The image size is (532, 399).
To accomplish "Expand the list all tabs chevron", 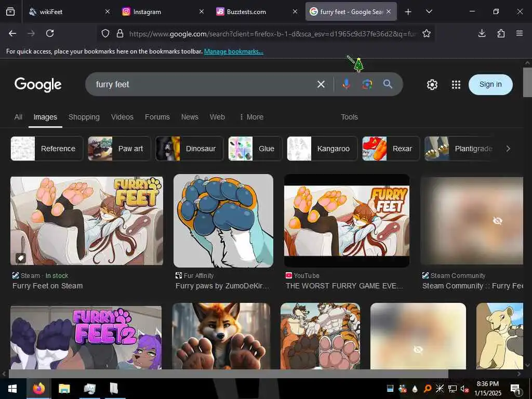I will 429,12.
